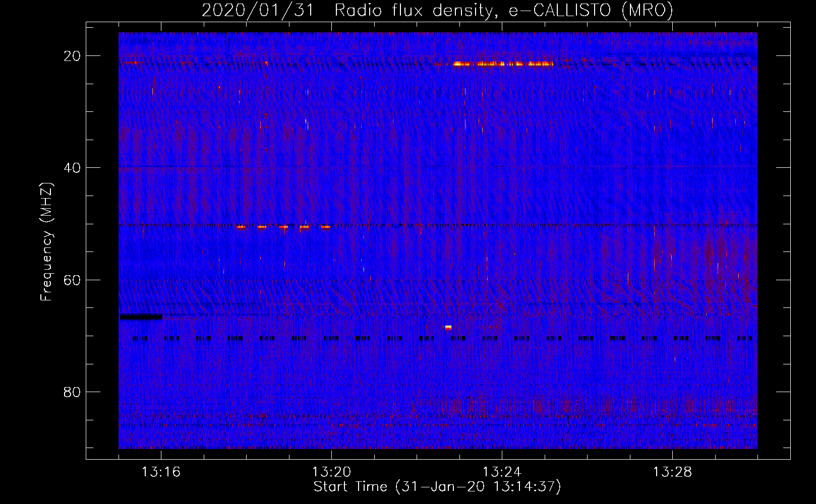Viewport: 816px width, 504px height.
Task: Click the plot title 'Radio flux density, e-CALLISTO (MRO)'
Action: (x=504, y=10)
